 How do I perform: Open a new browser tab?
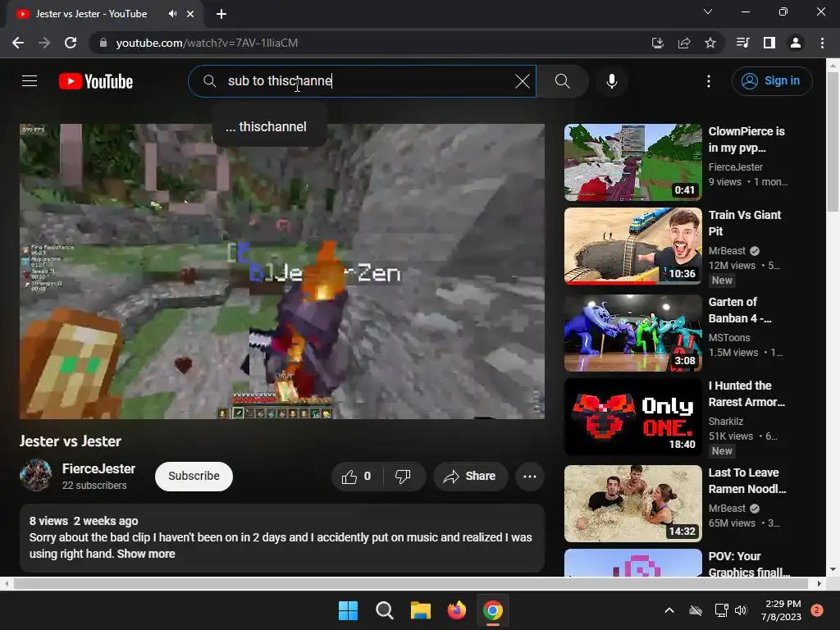(x=221, y=14)
